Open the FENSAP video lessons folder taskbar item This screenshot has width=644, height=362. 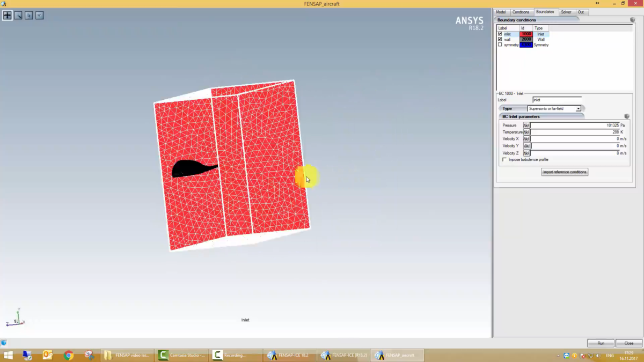[128, 356]
